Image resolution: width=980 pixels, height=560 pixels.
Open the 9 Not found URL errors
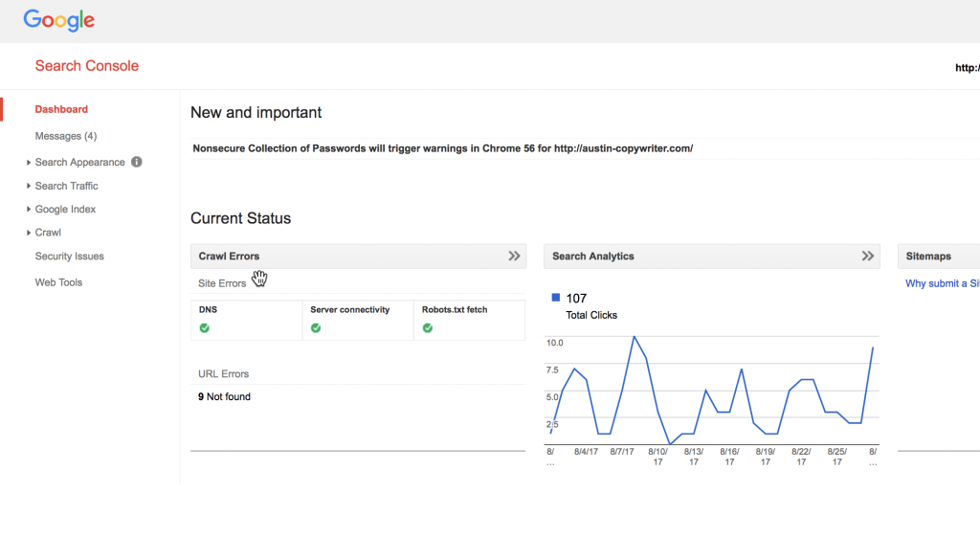click(x=224, y=397)
